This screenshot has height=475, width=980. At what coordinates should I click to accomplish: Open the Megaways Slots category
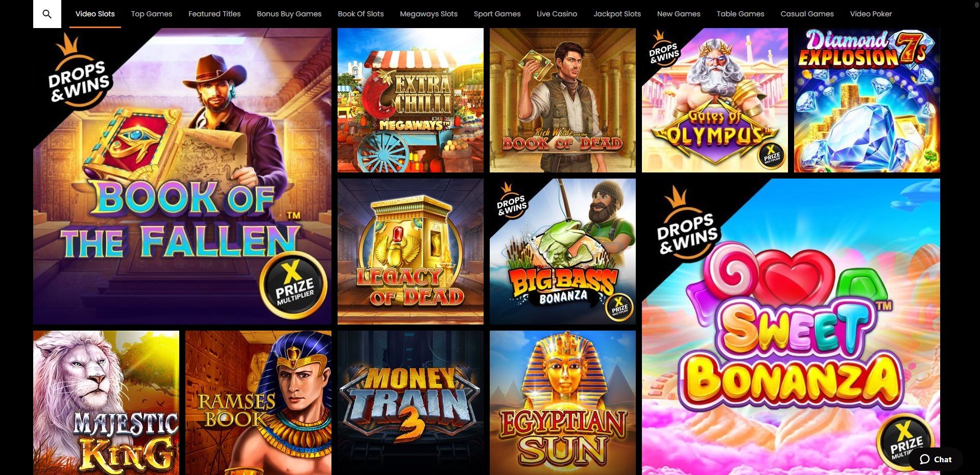coord(428,14)
